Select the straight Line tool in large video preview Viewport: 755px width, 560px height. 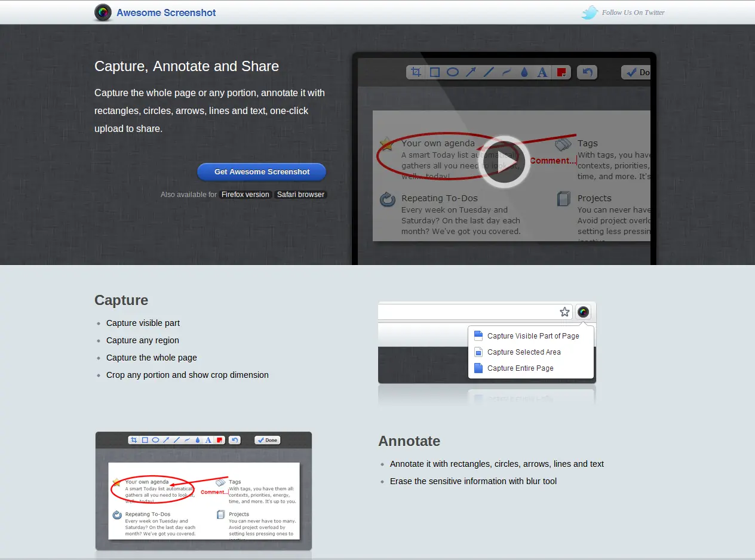click(x=489, y=72)
